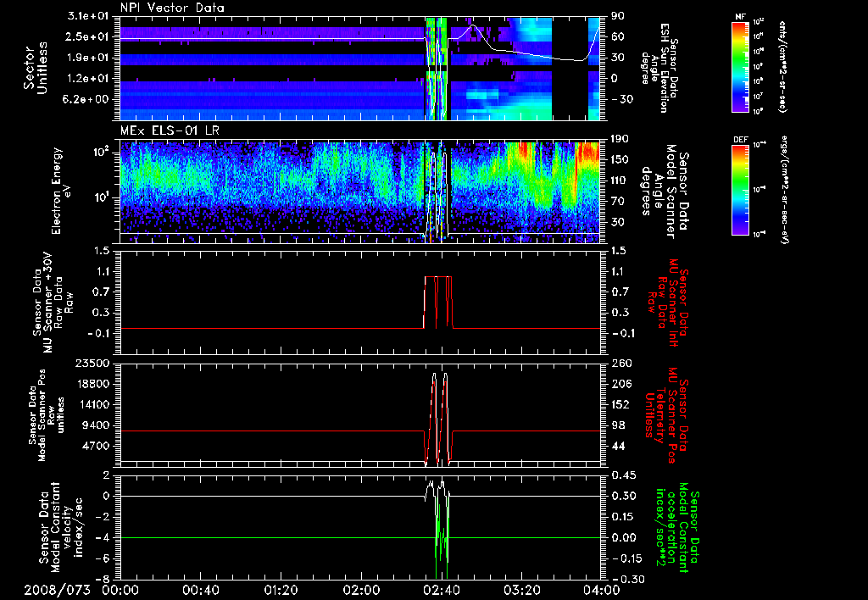The height and width of the screenshot is (600, 868).
Task: Click the 02:40 time axis label
Action: [441, 590]
